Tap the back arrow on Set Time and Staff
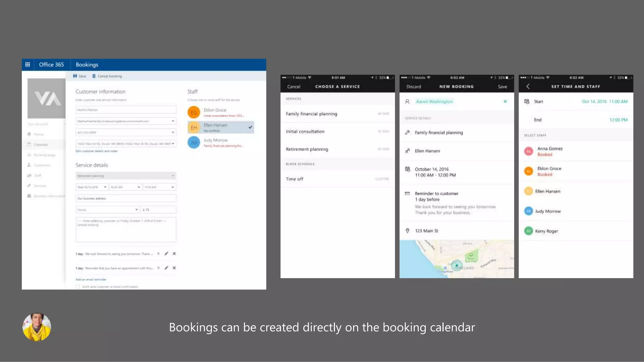 (x=528, y=86)
